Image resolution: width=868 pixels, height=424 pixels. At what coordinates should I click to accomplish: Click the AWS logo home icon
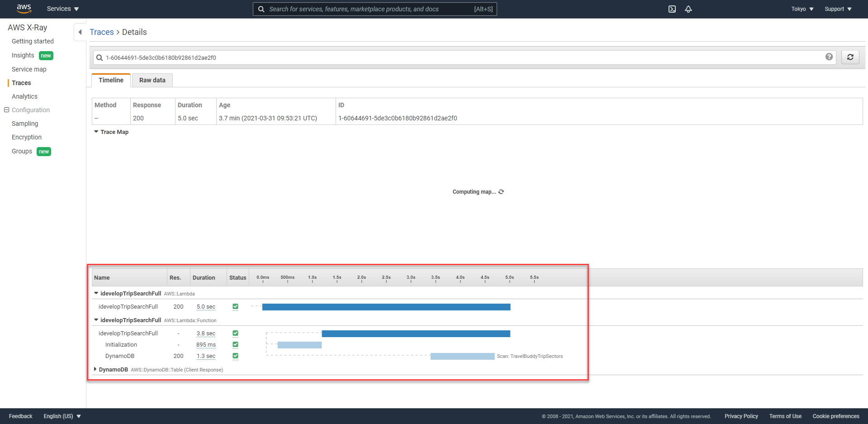(x=24, y=9)
